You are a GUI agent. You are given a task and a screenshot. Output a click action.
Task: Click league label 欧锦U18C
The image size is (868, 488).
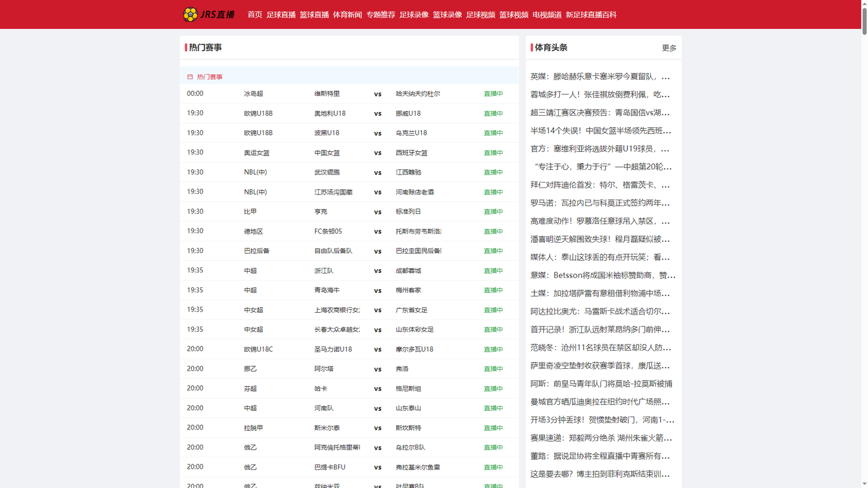click(x=258, y=349)
